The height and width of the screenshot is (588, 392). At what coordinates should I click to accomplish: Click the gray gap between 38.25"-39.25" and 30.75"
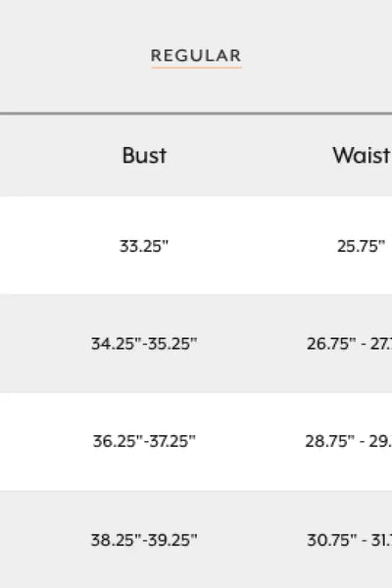coord(252,540)
